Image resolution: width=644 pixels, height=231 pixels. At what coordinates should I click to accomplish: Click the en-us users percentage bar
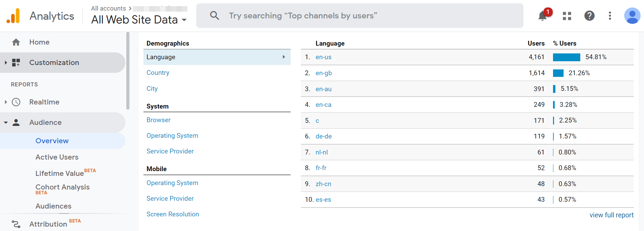(x=566, y=57)
